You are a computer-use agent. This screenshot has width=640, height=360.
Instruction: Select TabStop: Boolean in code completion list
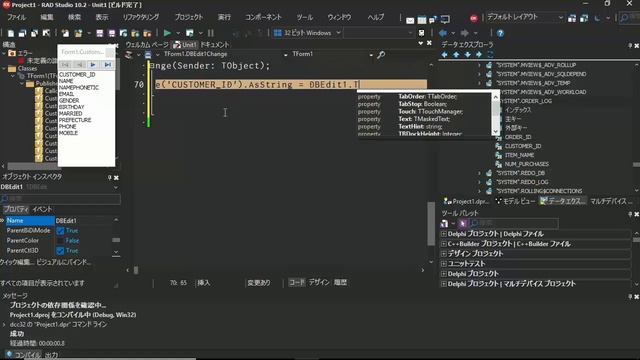pyautogui.click(x=424, y=104)
